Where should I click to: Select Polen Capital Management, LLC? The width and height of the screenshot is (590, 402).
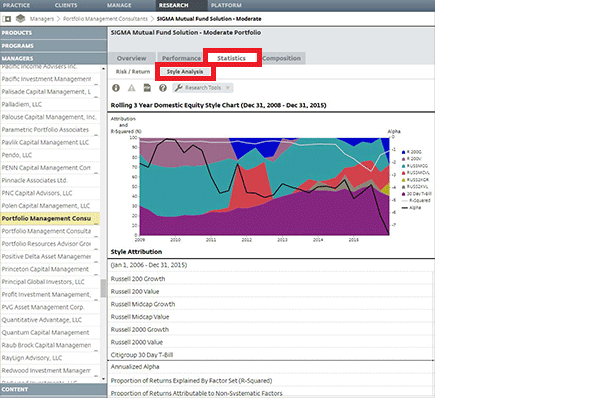click(x=50, y=206)
